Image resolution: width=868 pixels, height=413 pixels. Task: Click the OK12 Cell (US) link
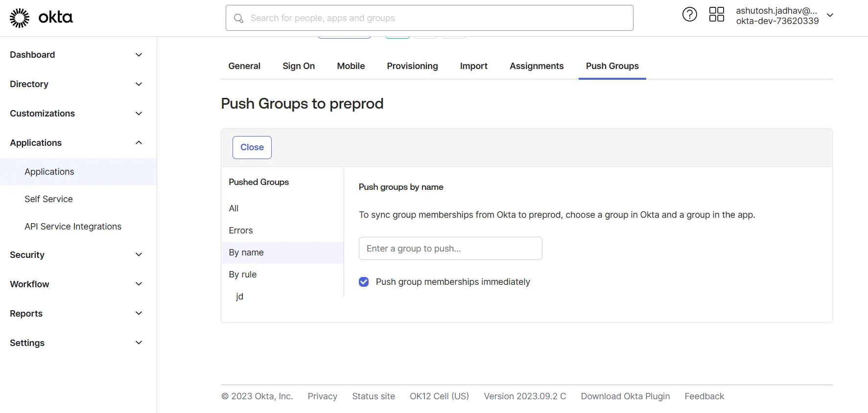pos(439,396)
